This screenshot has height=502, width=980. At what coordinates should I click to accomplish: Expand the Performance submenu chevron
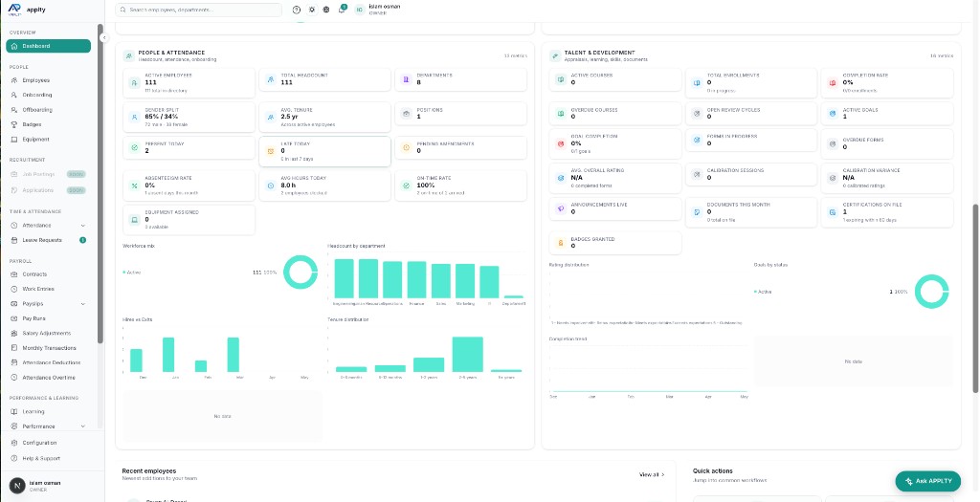[x=83, y=426]
